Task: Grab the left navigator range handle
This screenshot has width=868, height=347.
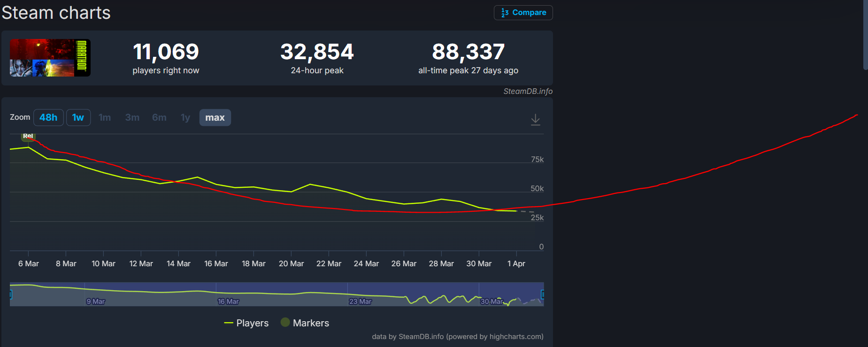Action: tap(10, 294)
